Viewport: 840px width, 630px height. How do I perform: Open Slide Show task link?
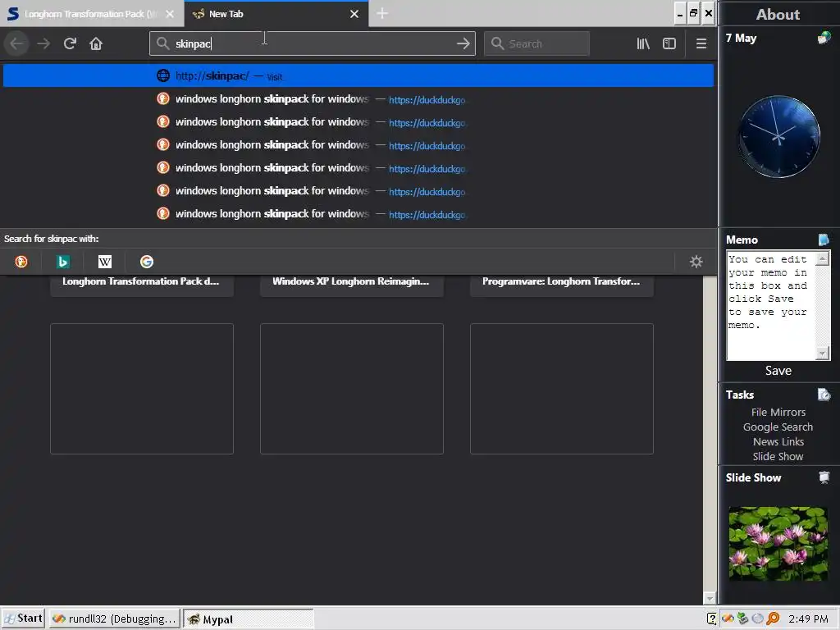click(778, 456)
